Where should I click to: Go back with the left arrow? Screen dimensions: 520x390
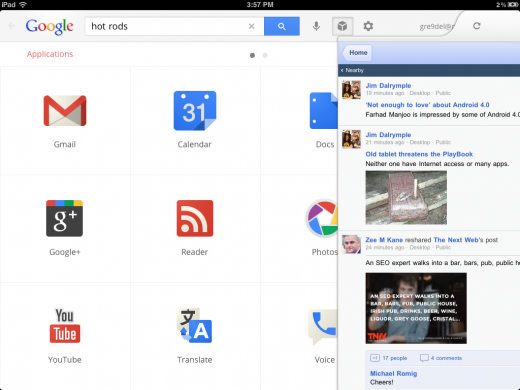point(12,26)
